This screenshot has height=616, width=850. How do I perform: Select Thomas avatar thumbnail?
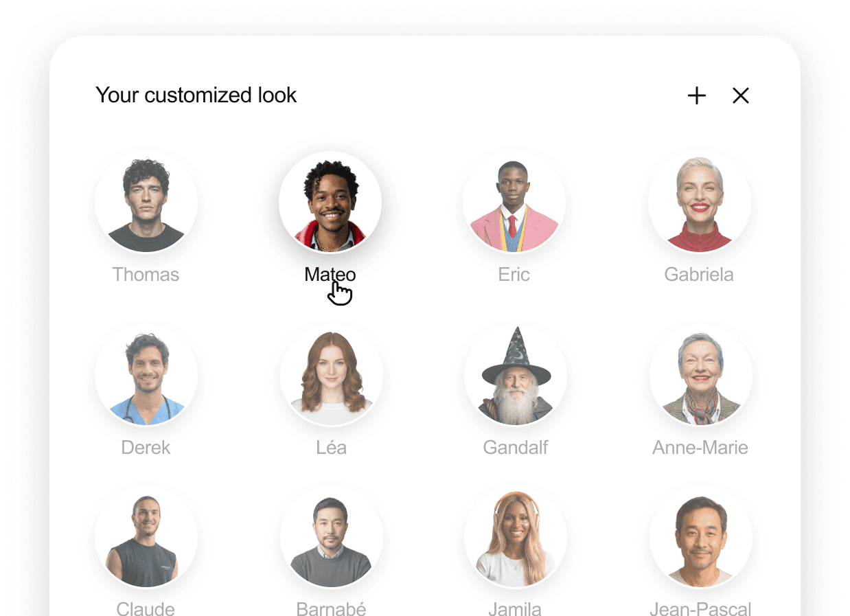(x=146, y=202)
